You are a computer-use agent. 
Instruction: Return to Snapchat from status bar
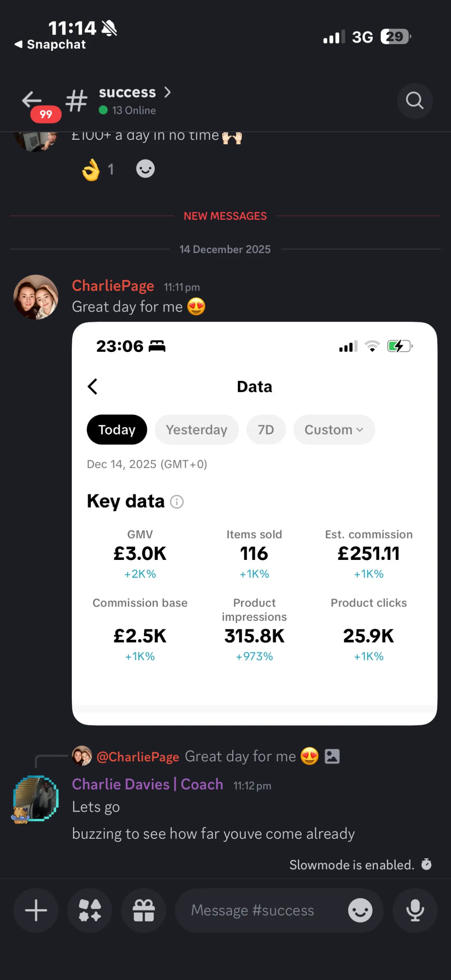coord(50,44)
